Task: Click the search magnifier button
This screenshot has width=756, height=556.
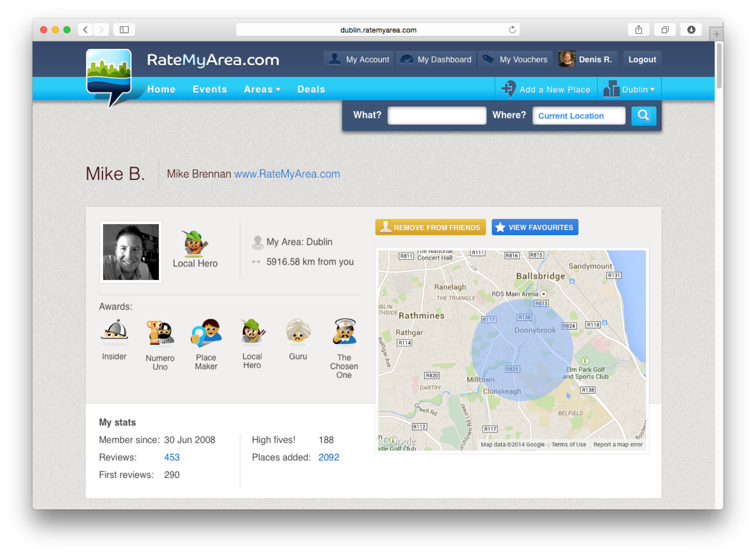Action: (x=643, y=116)
